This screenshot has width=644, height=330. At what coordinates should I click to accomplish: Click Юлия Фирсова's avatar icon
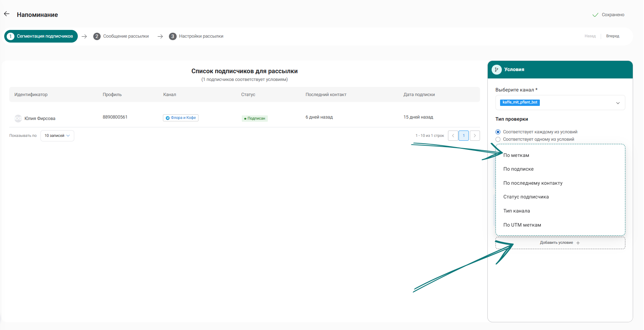(18, 119)
